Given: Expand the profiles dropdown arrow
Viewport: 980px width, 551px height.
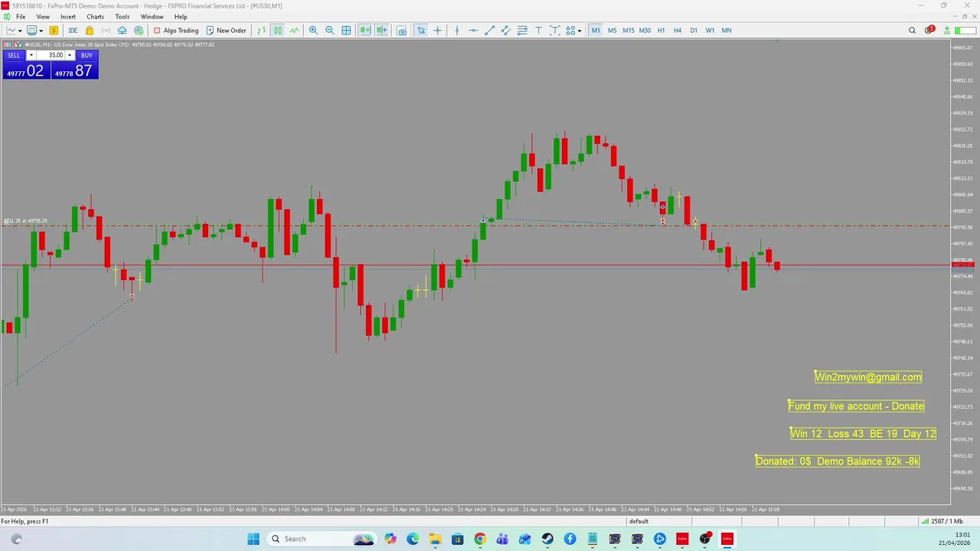Looking at the screenshot, I should click(x=41, y=31).
